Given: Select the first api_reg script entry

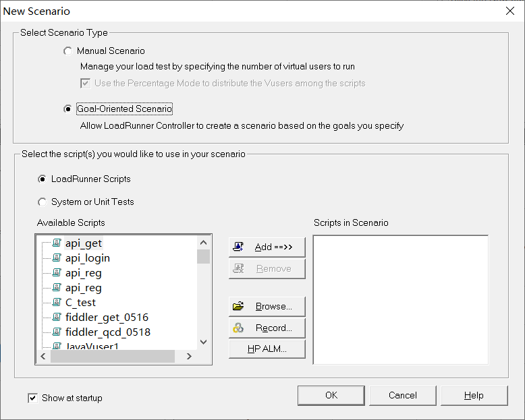Looking at the screenshot, I should [83, 273].
